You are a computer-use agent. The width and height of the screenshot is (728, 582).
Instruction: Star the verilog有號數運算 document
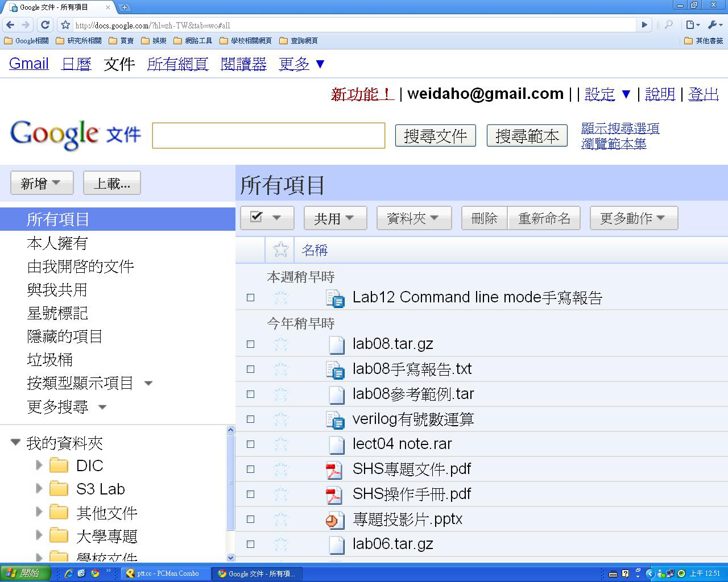pos(280,419)
